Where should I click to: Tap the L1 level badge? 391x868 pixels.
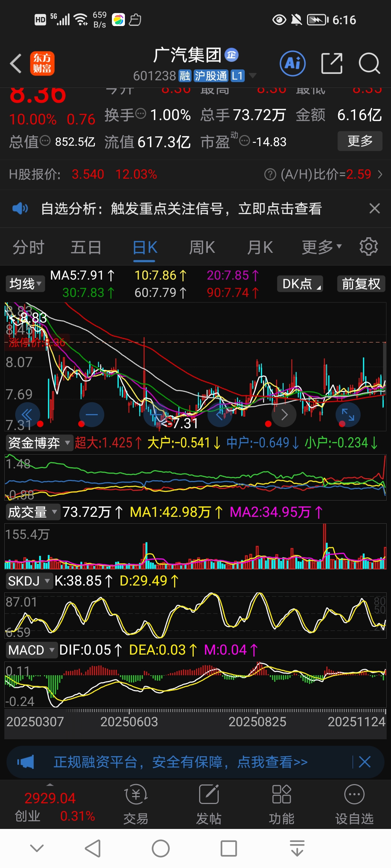point(237,76)
